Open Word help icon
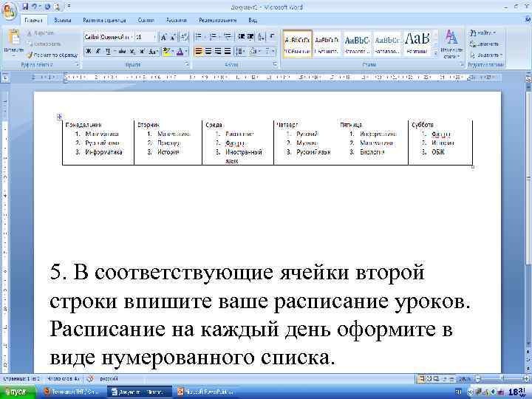 [528, 21]
